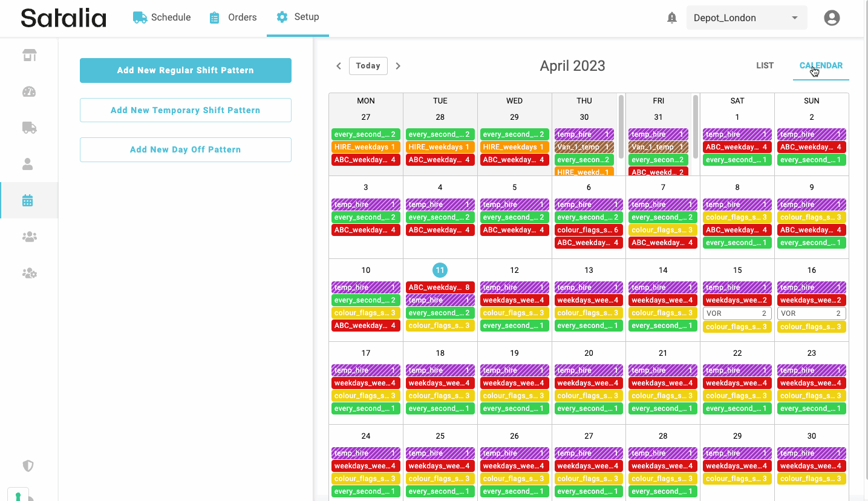This screenshot has height=501, width=868.
Task: Open the Orders menu item
Action: tap(233, 18)
